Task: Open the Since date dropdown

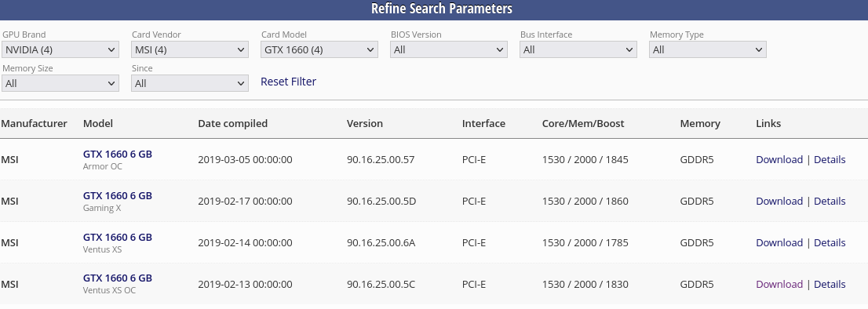Action: coord(189,83)
